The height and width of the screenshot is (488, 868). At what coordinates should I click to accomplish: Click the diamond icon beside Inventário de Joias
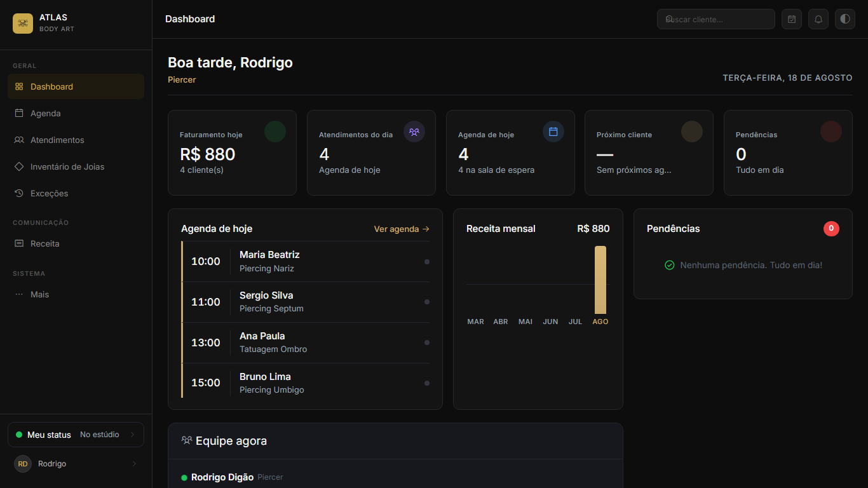point(19,166)
